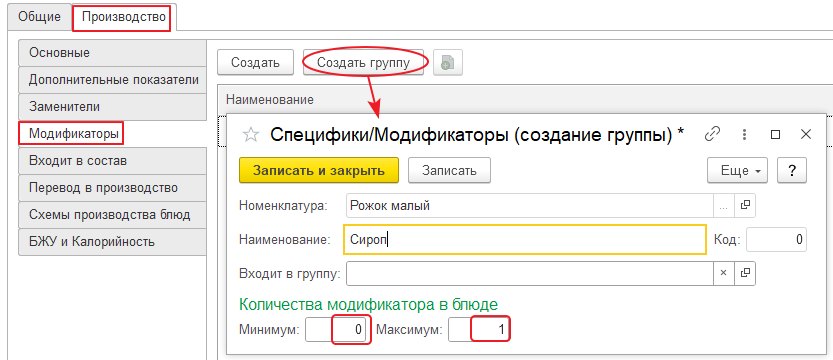Click the Создать группу button

(x=364, y=63)
